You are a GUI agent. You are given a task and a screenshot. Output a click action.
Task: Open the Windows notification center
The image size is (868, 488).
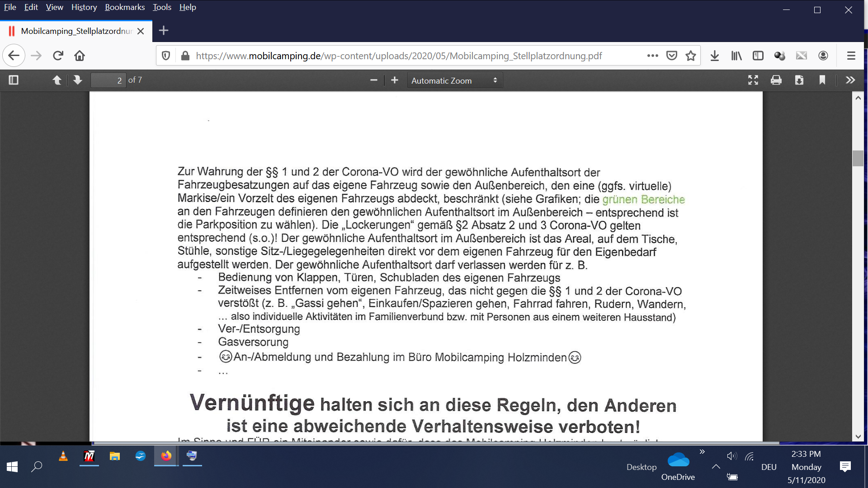coord(845,467)
